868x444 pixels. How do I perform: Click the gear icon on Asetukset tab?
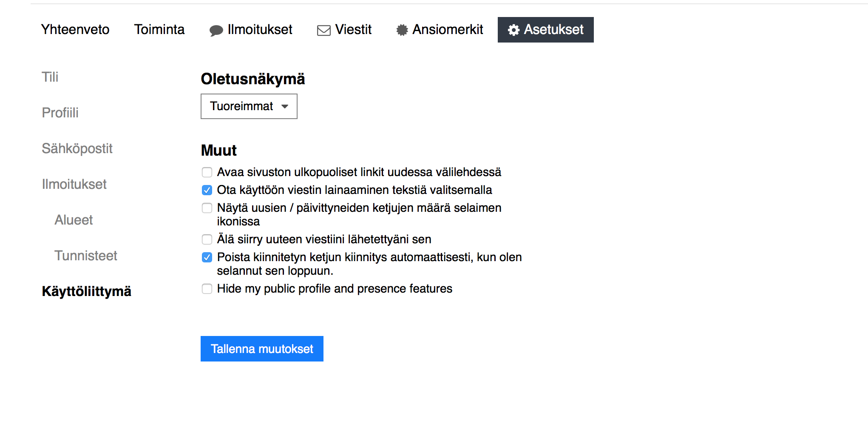coord(513,30)
